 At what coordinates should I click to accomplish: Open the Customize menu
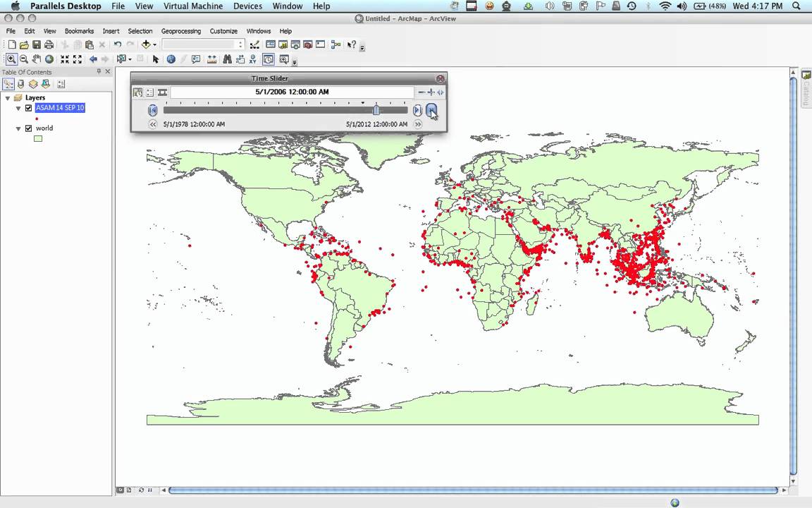pyautogui.click(x=223, y=31)
